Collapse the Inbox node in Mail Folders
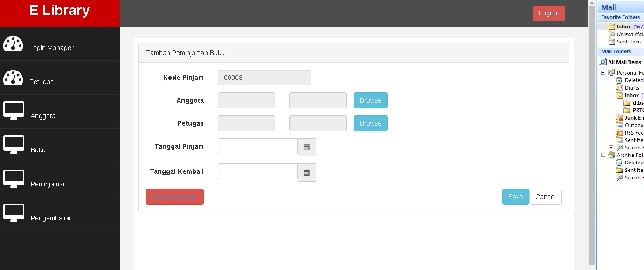Screen dimensions: 644x270 (x=611, y=95)
